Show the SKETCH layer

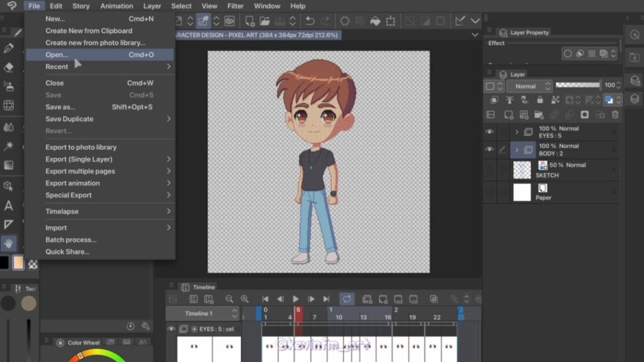[489, 170]
